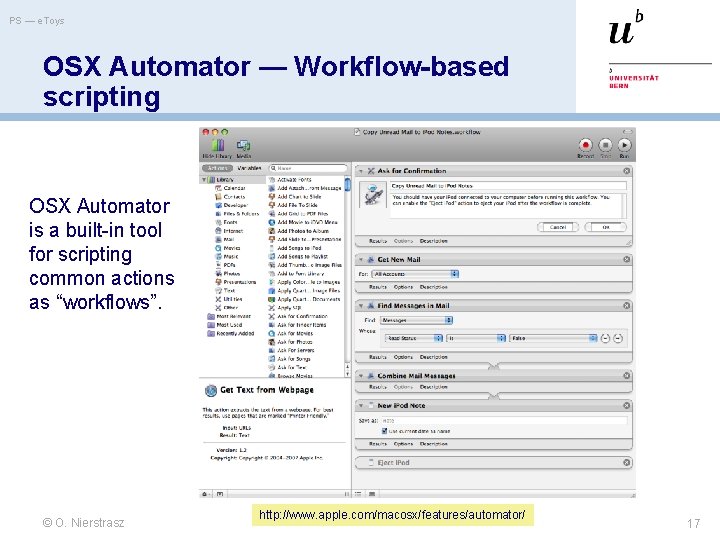
Task: Open the Recently Added smart folder
Action: pos(231,333)
